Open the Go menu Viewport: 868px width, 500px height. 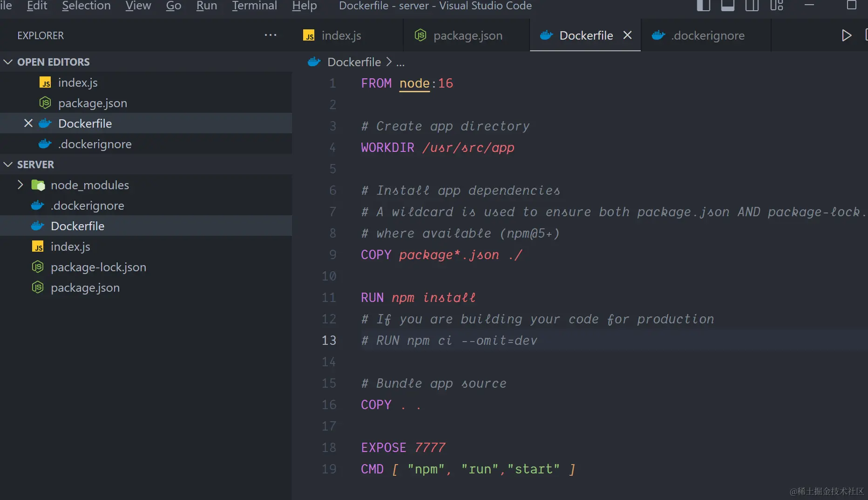(x=173, y=6)
